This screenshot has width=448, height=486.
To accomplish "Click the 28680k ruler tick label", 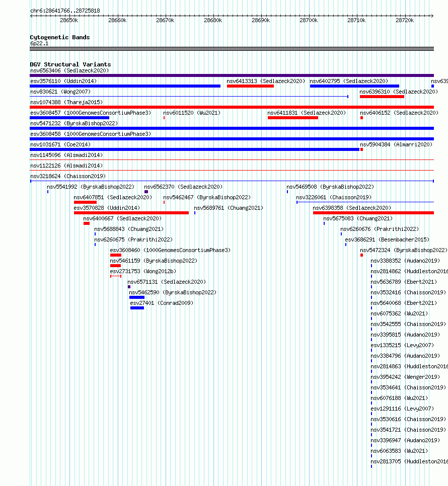I will (x=213, y=21).
